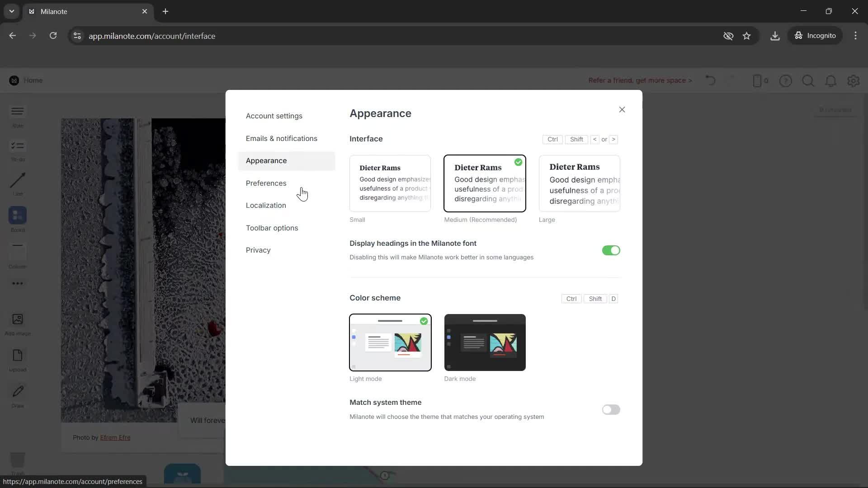Go to Toolbar options section
The image size is (868, 488).
tap(272, 228)
